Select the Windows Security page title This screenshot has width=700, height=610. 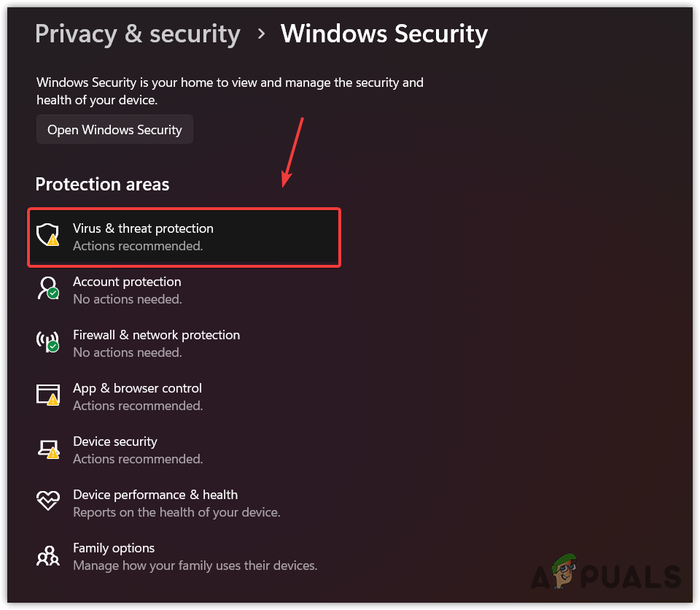[x=384, y=34]
